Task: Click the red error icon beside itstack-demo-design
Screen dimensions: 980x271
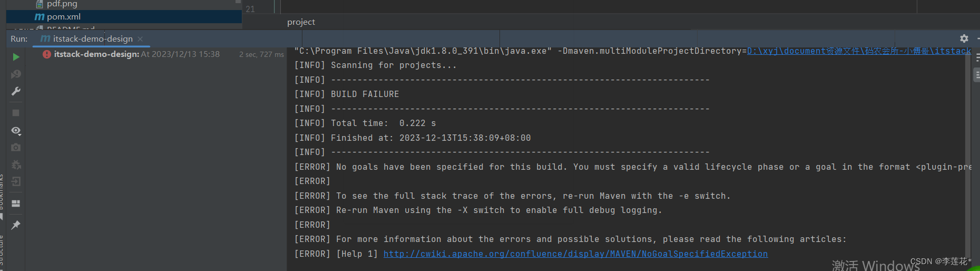Action: [47, 54]
